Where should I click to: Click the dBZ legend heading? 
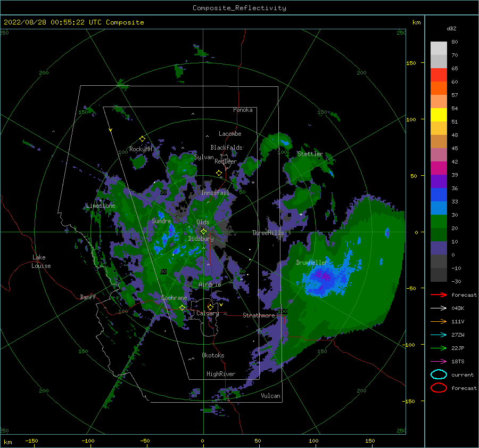(451, 28)
